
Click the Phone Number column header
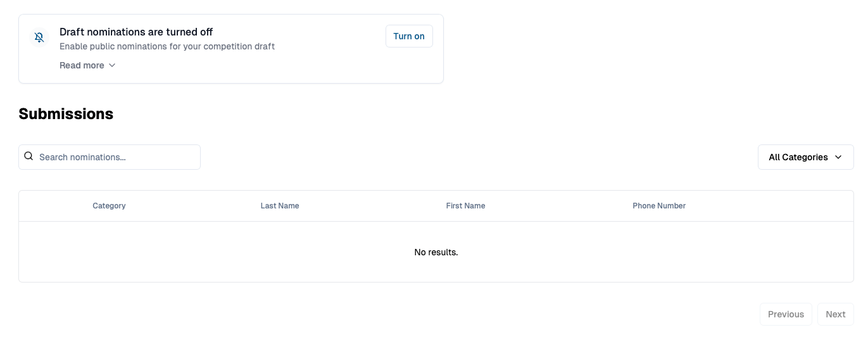point(659,206)
